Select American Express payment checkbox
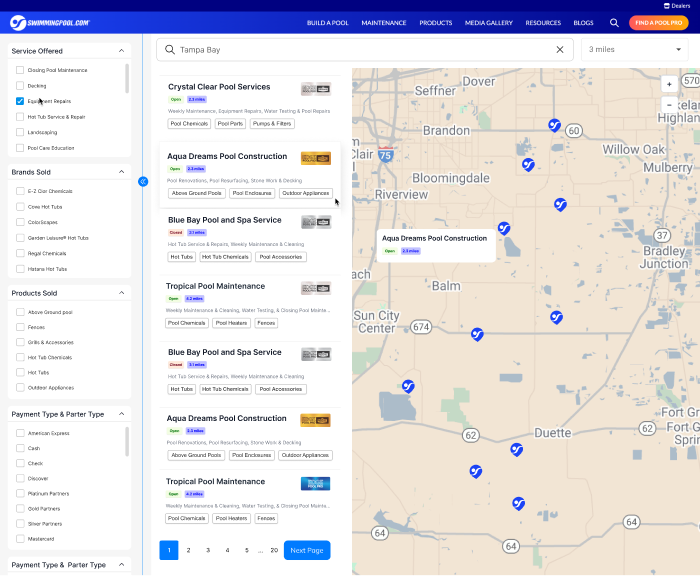The image size is (700, 576). [20, 433]
